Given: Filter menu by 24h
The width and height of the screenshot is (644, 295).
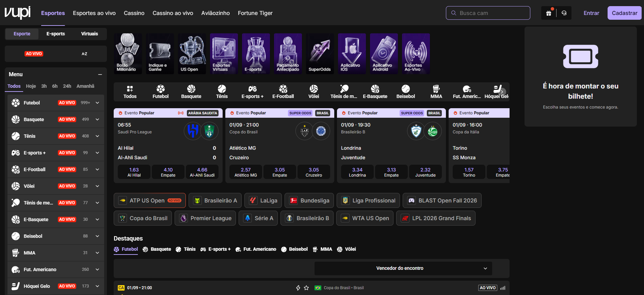Looking at the screenshot, I should coord(67,86).
